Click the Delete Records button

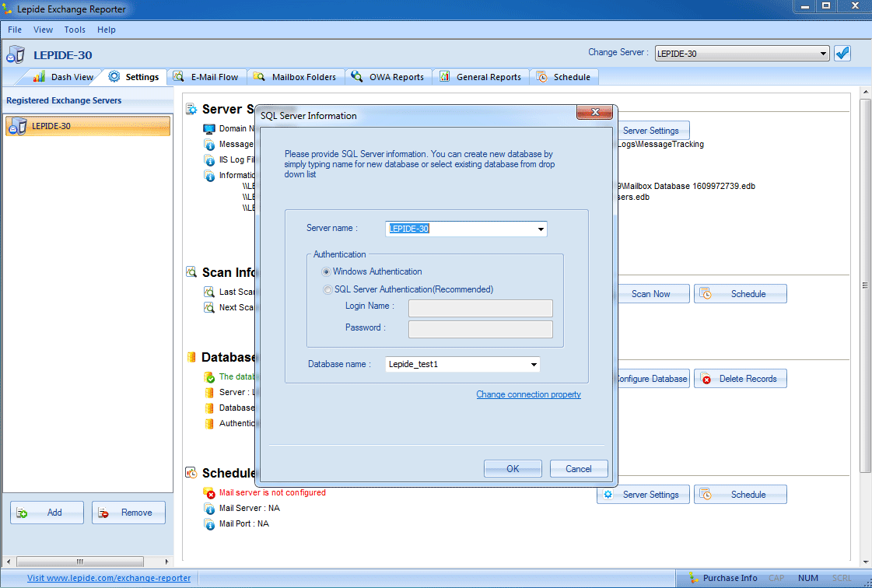click(x=741, y=379)
